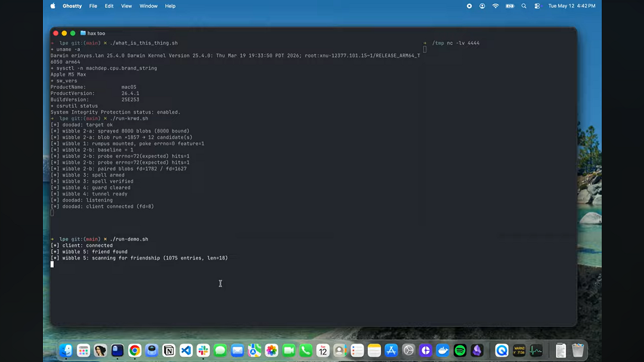
Task: Click 'System Integrity Protection status: enabled.' line
Action: 116,112
